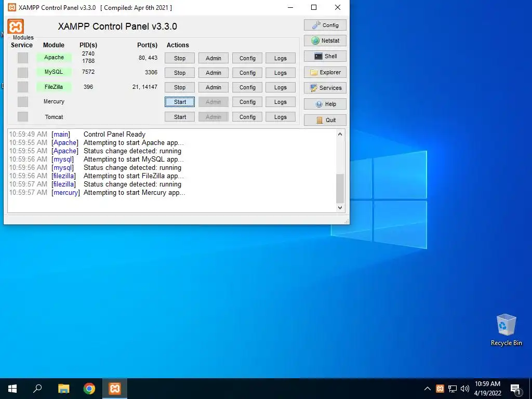Click the log scrollbar up arrow
The height and width of the screenshot is (399, 532).
tap(340, 134)
